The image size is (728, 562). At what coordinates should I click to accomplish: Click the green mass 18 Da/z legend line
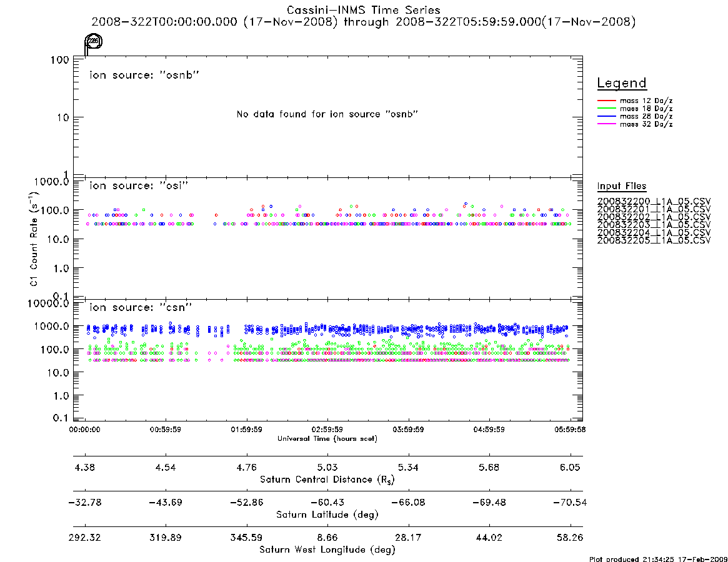[606, 109]
